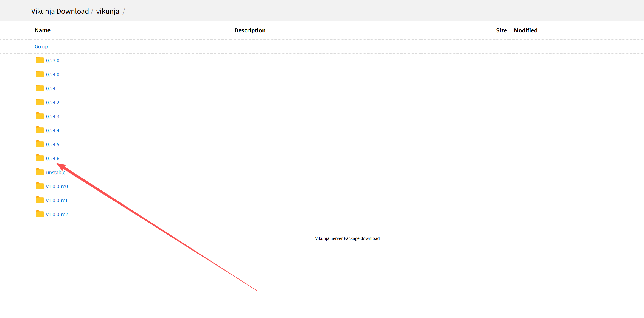Open the v1.0.0-rc1 directory link
The width and height of the screenshot is (644, 318).
point(57,201)
